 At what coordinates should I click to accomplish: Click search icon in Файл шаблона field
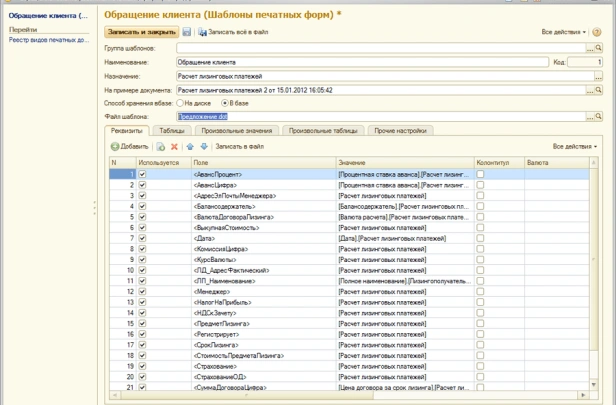pos(598,117)
